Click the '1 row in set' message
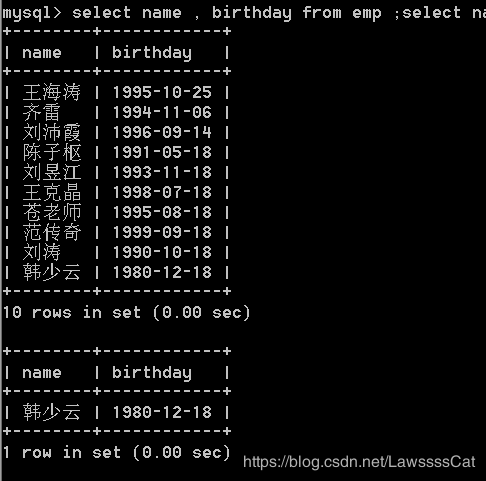486x481 pixels. (x=116, y=453)
